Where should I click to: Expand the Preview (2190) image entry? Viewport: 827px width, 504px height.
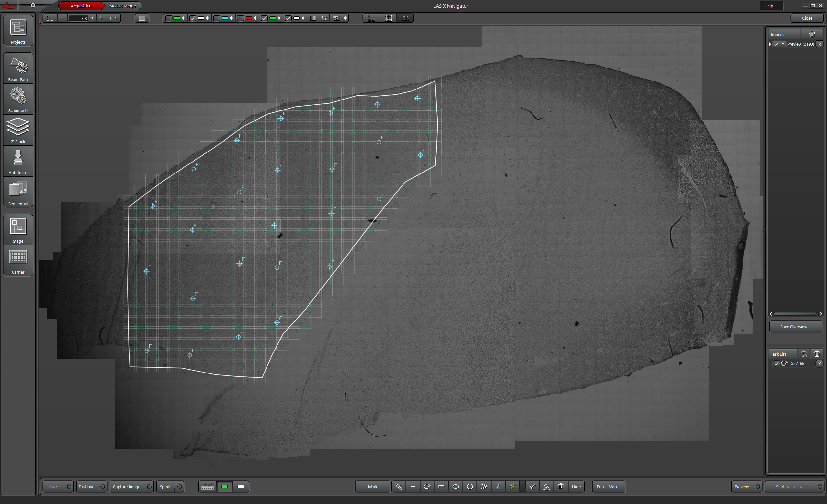[770, 44]
